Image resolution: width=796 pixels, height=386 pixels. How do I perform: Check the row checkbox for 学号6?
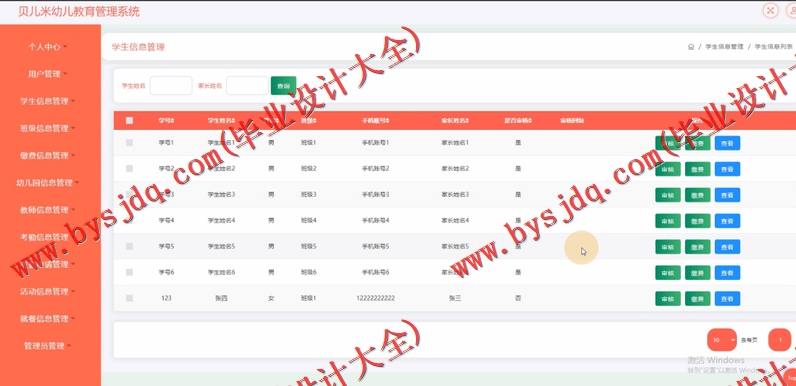pyautogui.click(x=129, y=272)
